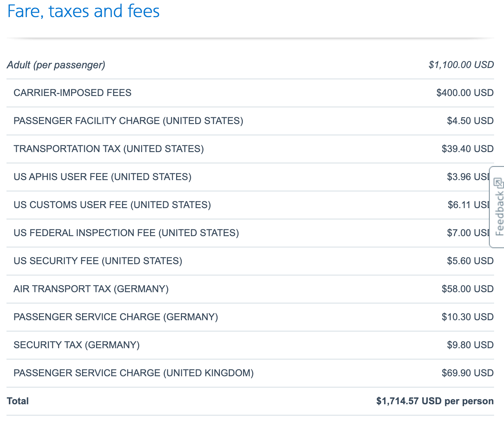Select the US Federal Inspection Fee label
504x421 pixels.
(x=126, y=233)
